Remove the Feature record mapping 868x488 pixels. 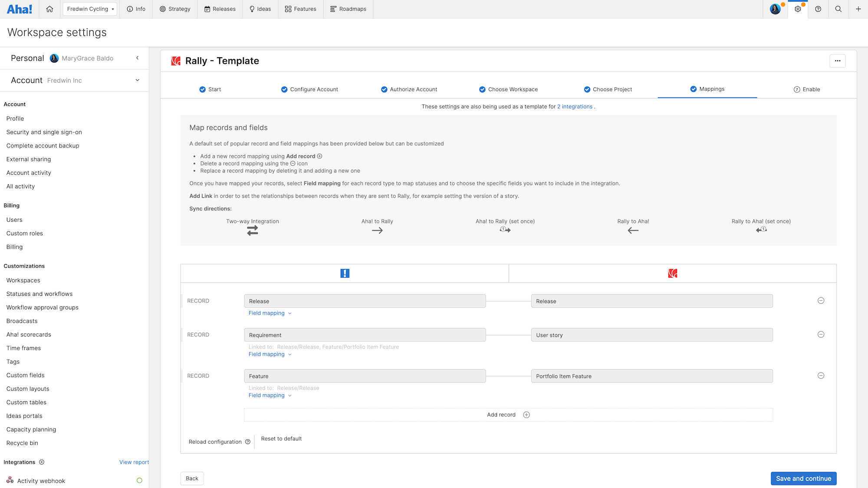(821, 376)
